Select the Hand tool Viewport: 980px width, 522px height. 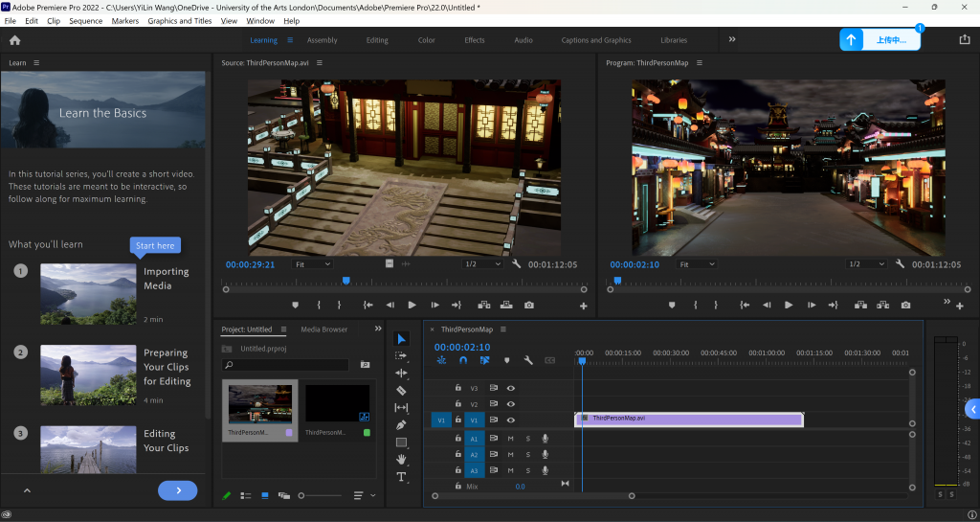[x=401, y=460]
